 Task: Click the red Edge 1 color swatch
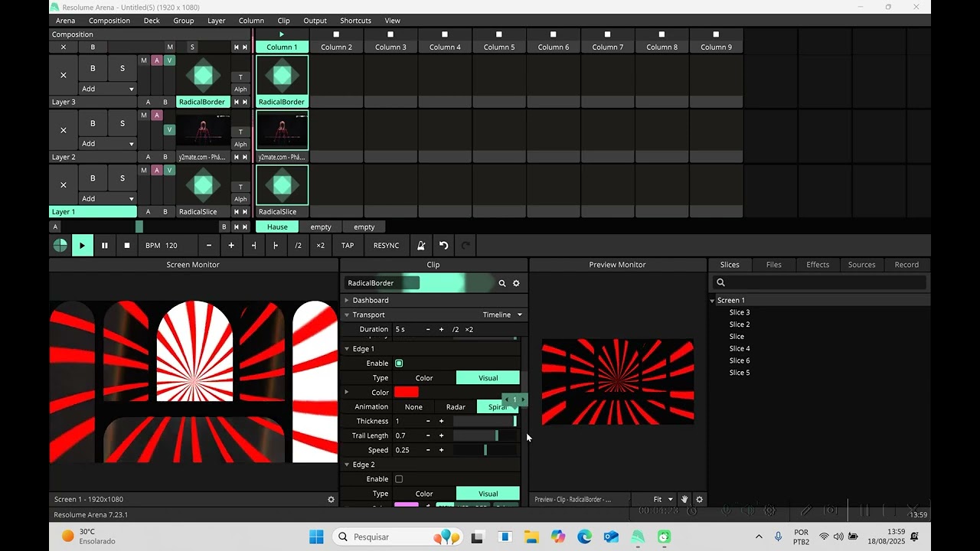[x=407, y=393]
